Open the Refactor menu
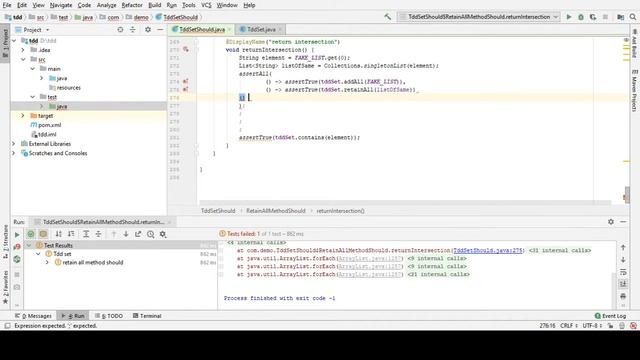This screenshot has height=360, width=640. [132, 5]
